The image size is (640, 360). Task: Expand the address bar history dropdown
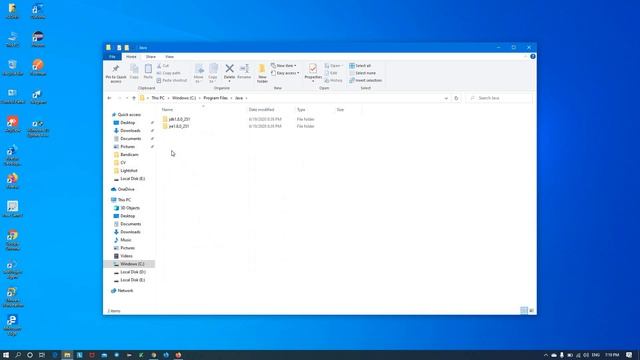coord(446,98)
